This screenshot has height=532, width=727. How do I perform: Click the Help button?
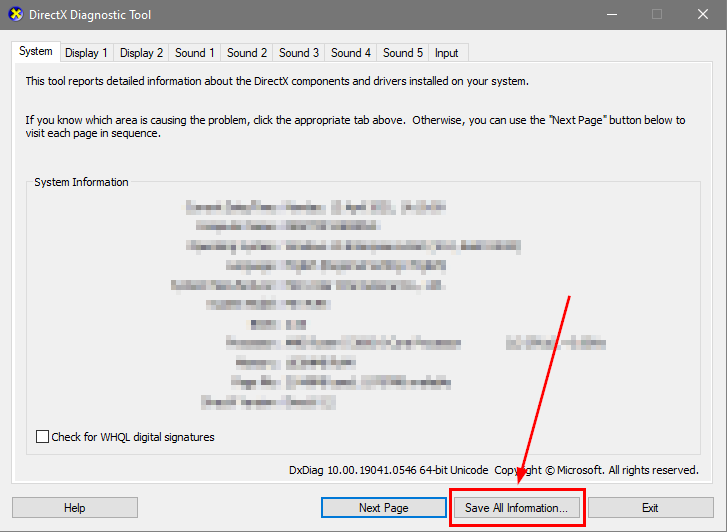point(75,508)
